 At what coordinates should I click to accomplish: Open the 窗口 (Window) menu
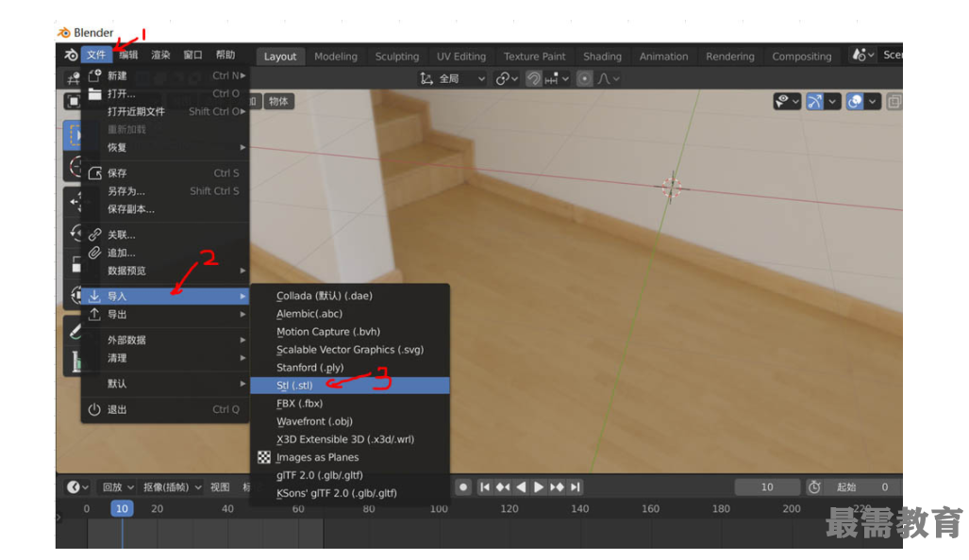click(x=192, y=55)
